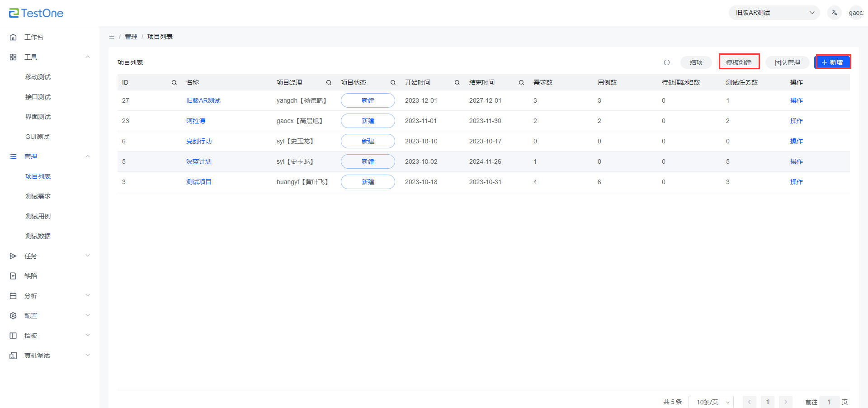Click the page jump number input field
Viewport: 868px width, 408px height.
[829, 402]
